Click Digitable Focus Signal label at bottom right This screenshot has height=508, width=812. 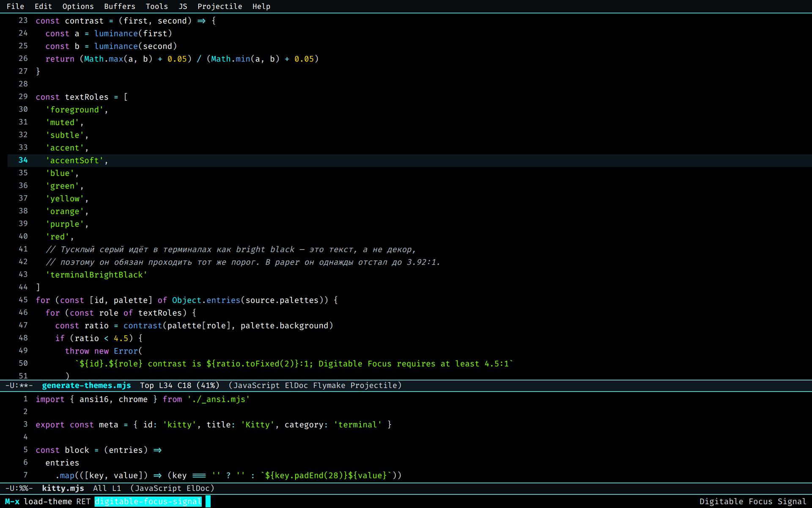coord(753,501)
